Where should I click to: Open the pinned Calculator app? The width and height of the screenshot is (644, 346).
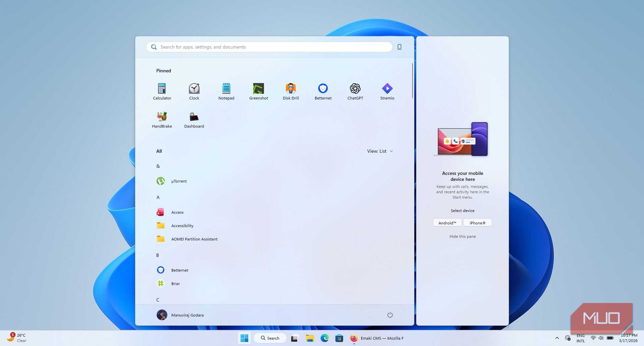tap(162, 91)
